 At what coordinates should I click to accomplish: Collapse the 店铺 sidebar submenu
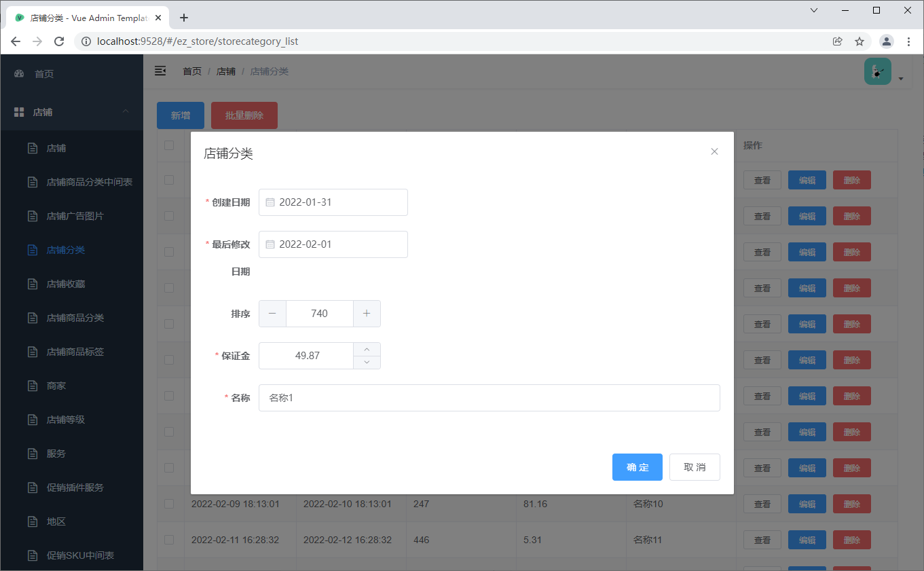124,111
